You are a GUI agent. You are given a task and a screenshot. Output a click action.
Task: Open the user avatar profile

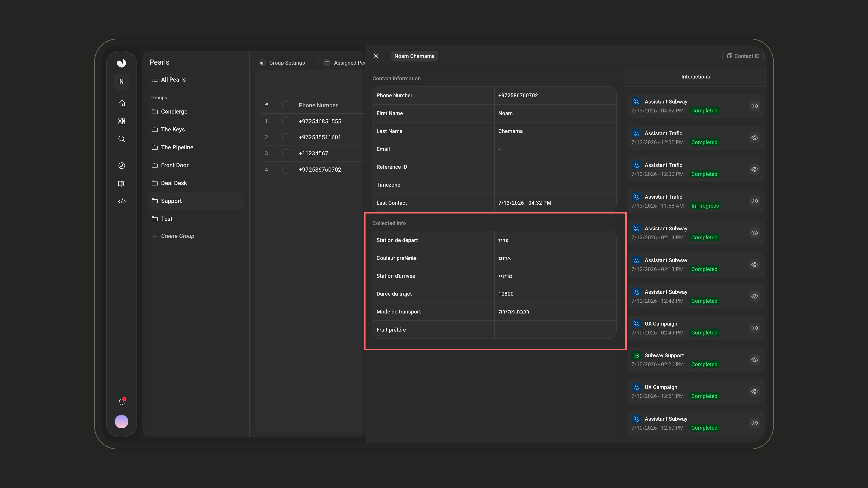[x=121, y=422]
